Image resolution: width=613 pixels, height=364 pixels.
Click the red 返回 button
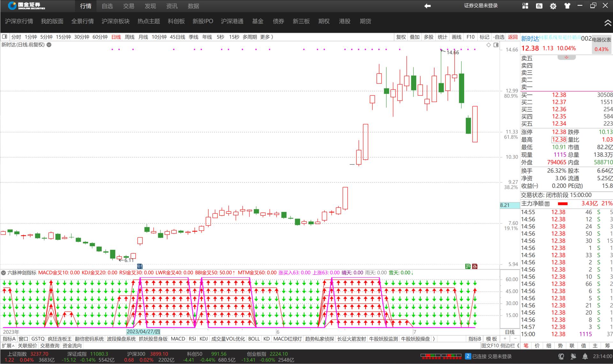click(x=513, y=37)
